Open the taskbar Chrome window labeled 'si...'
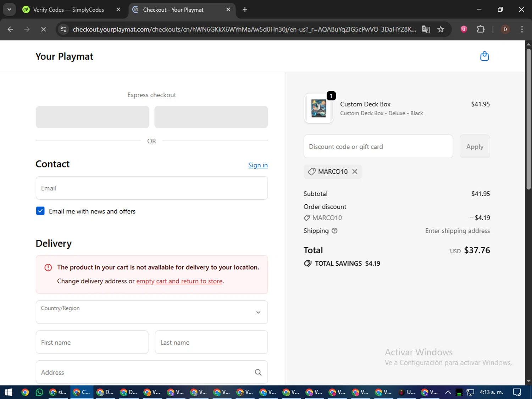This screenshot has width=532, height=399. click(x=59, y=392)
